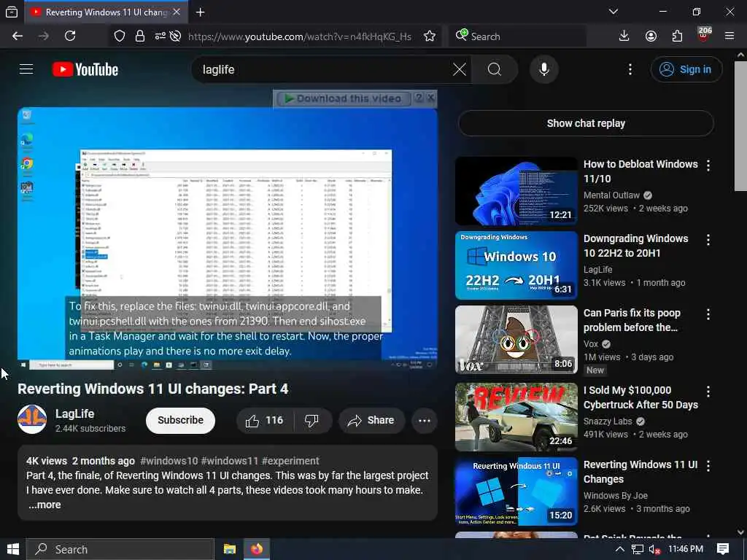Open more actions ellipsis under video

pyautogui.click(x=424, y=421)
